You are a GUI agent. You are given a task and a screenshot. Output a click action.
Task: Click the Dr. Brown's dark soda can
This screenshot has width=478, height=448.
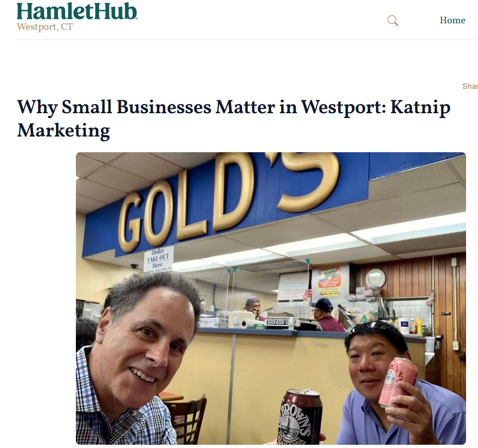point(300,417)
